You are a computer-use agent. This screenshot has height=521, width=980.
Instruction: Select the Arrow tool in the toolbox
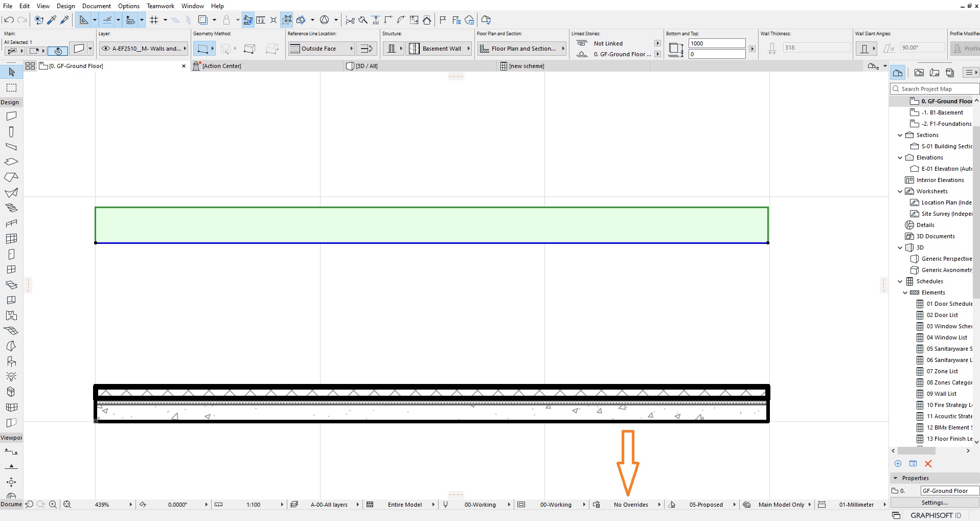pyautogui.click(x=11, y=72)
